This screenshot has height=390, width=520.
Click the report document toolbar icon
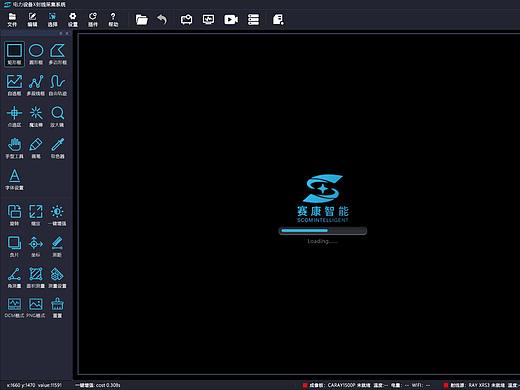coord(278,20)
